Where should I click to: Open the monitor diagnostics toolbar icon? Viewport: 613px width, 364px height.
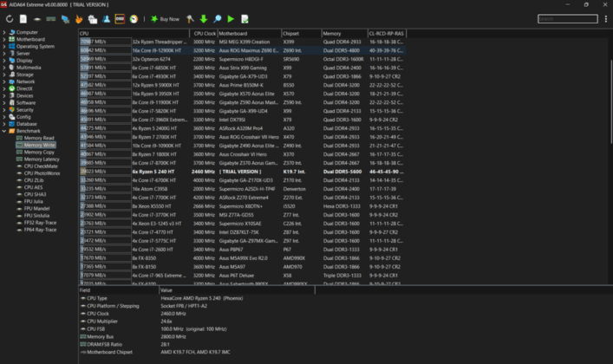click(x=65, y=19)
